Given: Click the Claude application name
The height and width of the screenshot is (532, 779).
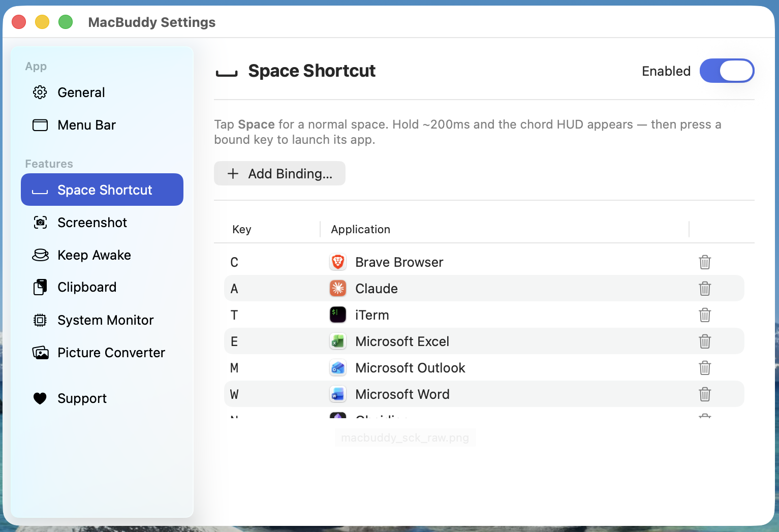Looking at the screenshot, I should [377, 289].
